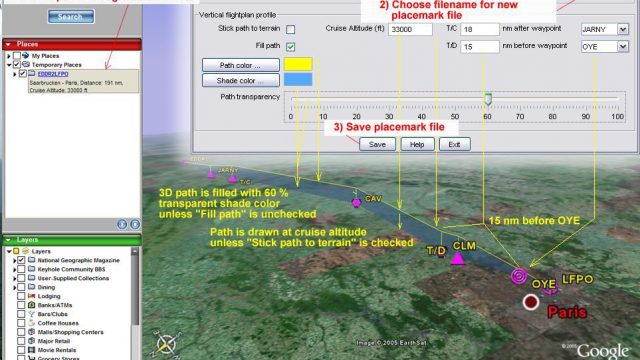
Task: Uncheck the EDDR2LFPO checkbox
Action: [23, 73]
